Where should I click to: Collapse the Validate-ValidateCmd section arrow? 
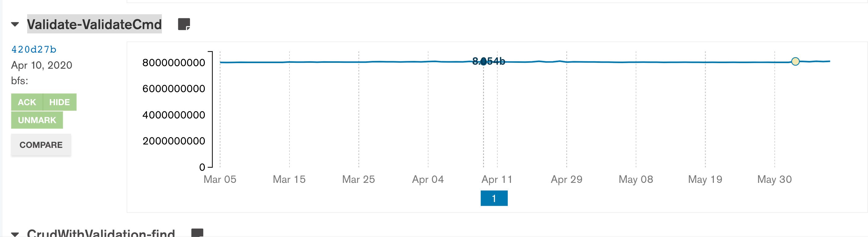(x=15, y=24)
